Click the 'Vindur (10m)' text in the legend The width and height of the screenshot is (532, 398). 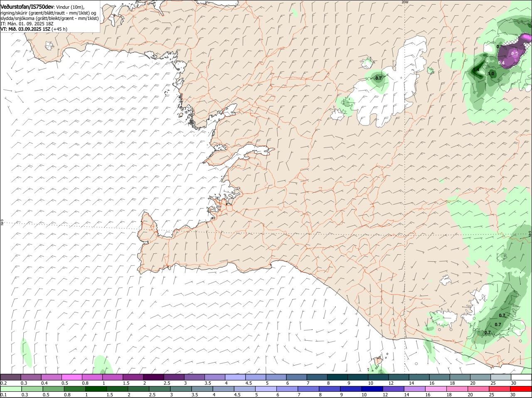tap(70, 7)
